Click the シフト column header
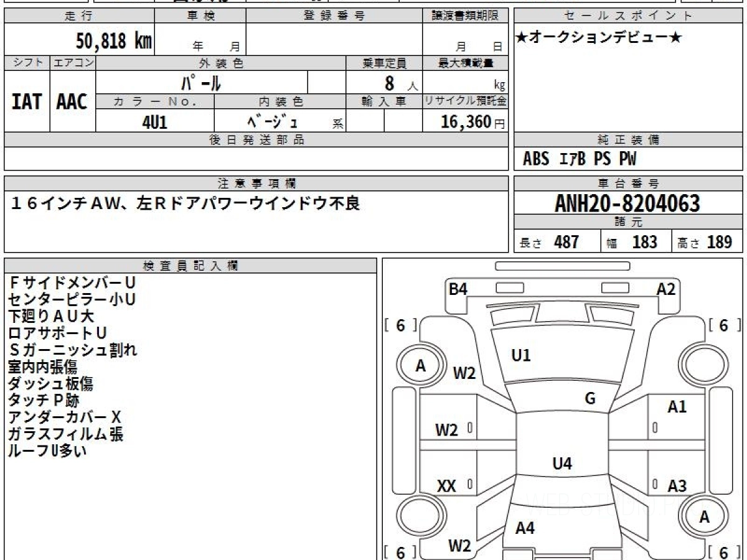 [27, 63]
